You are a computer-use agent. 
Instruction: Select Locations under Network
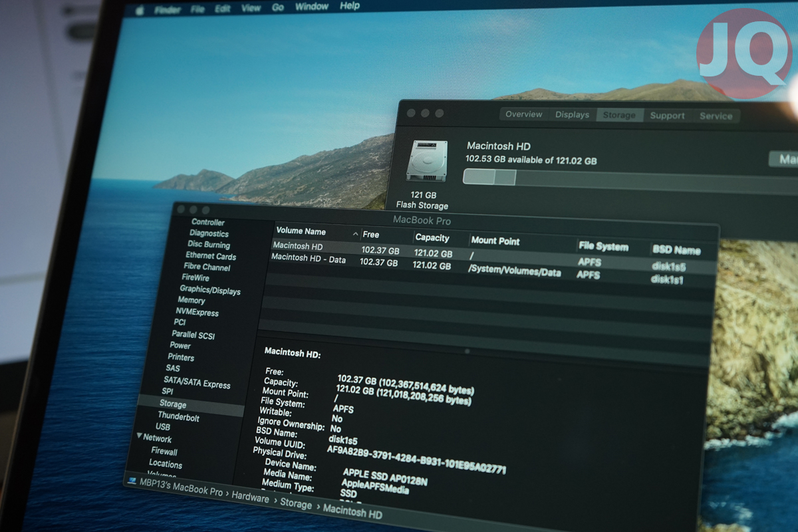(166, 464)
